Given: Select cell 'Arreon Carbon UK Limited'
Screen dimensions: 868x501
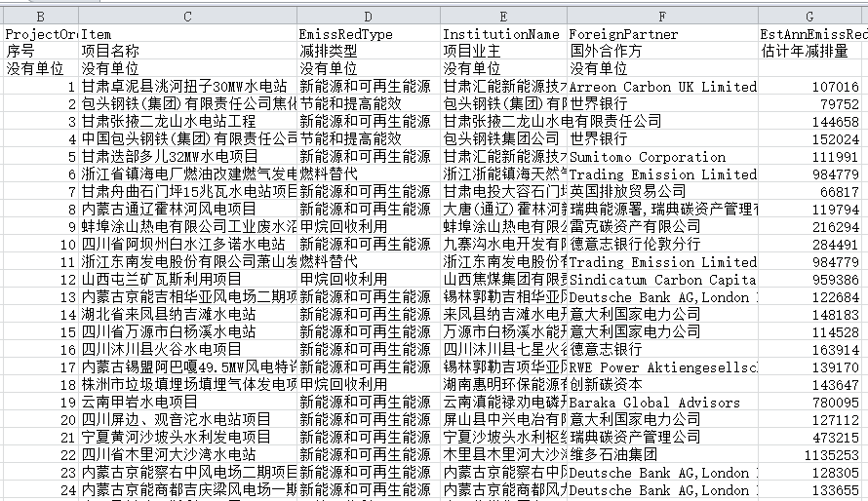Looking at the screenshot, I should pyautogui.click(x=662, y=87).
